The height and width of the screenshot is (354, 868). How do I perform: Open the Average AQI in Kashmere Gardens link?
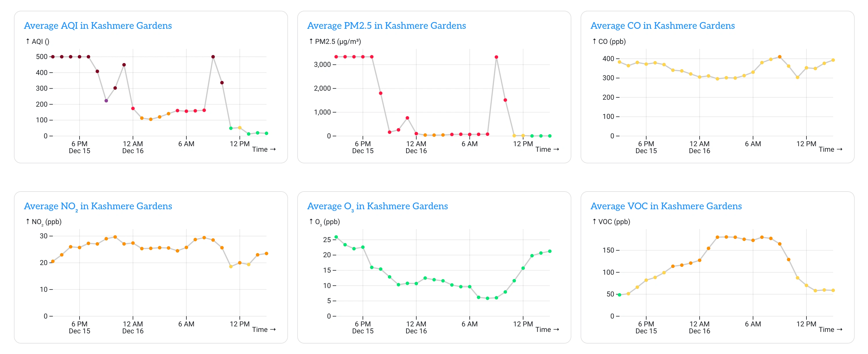tap(98, 26)
